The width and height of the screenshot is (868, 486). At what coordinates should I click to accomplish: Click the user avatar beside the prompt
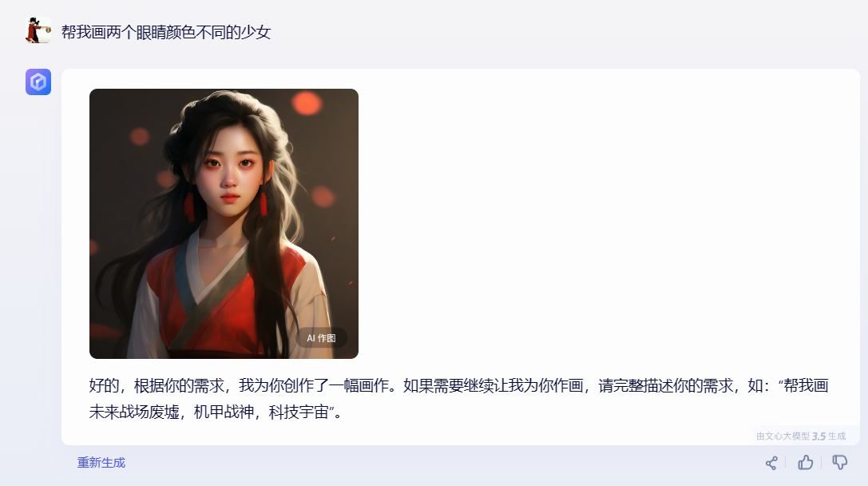tap(38, 30)
